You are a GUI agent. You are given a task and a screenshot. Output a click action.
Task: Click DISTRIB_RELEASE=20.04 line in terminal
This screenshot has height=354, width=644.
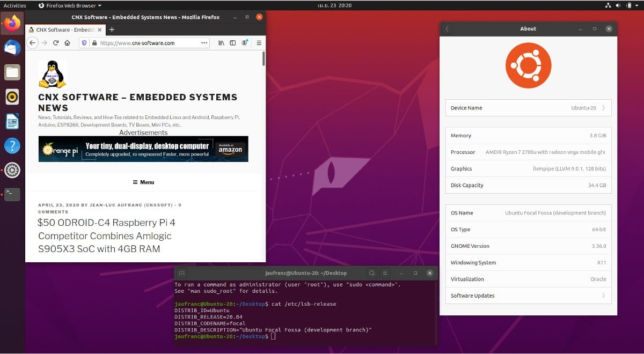pyautogui.click(x=208, y=317)
